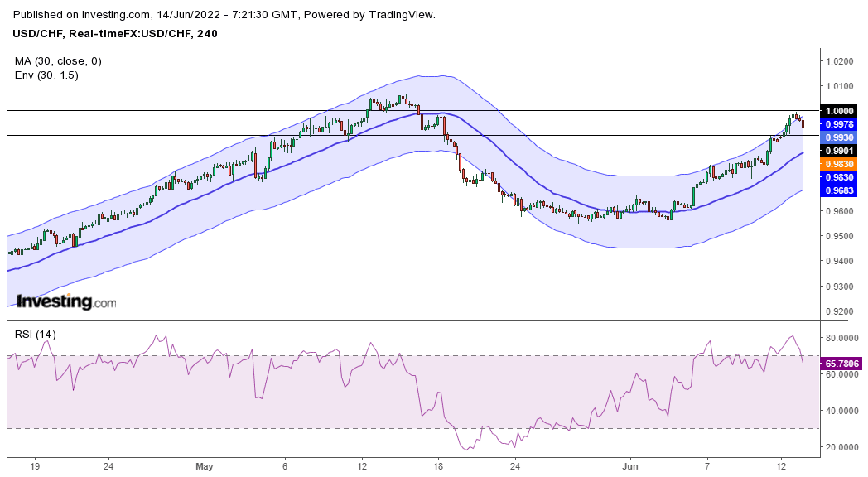Image resolution: width=868 pixels, height=477 pixels.
Task: Click the Jun label on time axis
Action: (630, 466)
